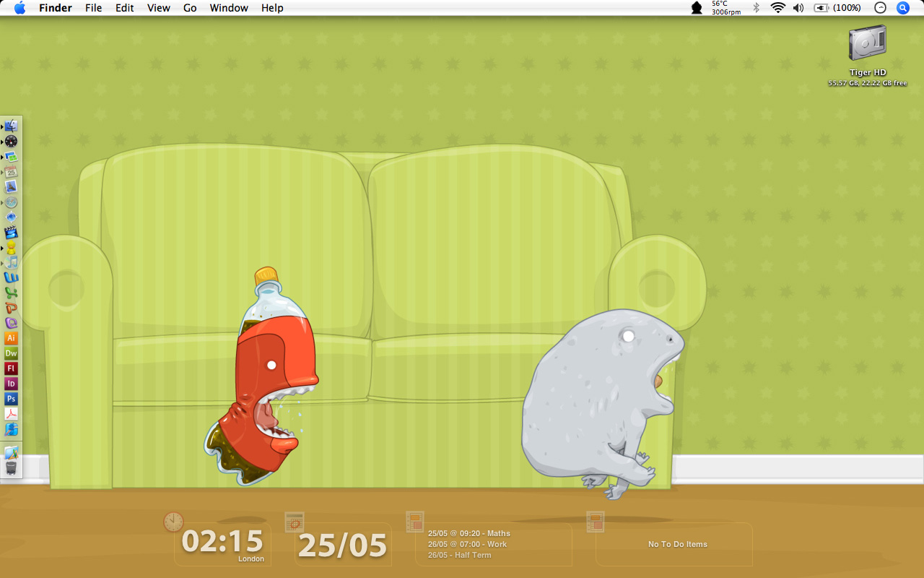Click the London label under clock

pyautogui.click(x=251, y=558)
